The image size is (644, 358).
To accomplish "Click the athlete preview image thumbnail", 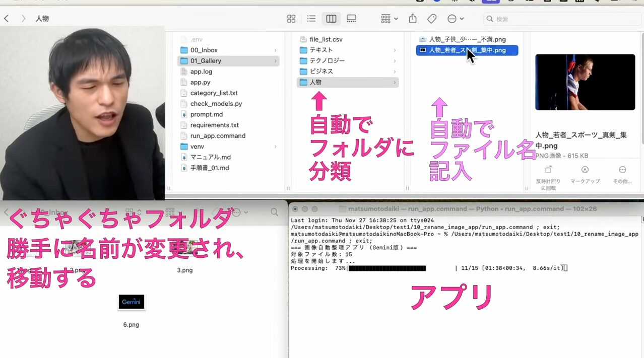I will [585, 82].
